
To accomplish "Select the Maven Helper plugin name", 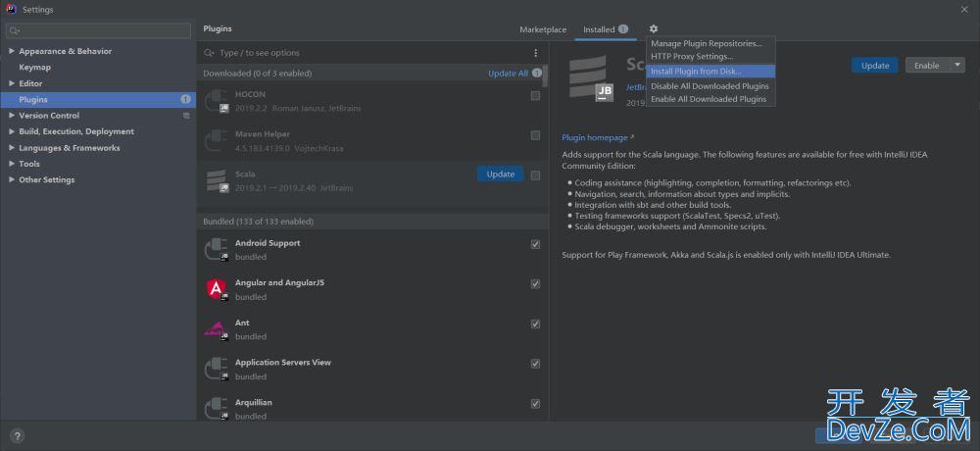I will point(263,134).
